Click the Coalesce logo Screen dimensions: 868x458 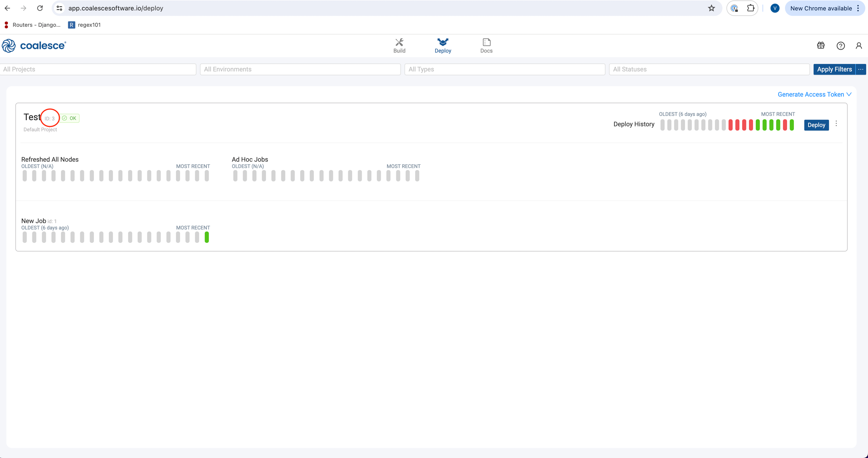(34, 46)
